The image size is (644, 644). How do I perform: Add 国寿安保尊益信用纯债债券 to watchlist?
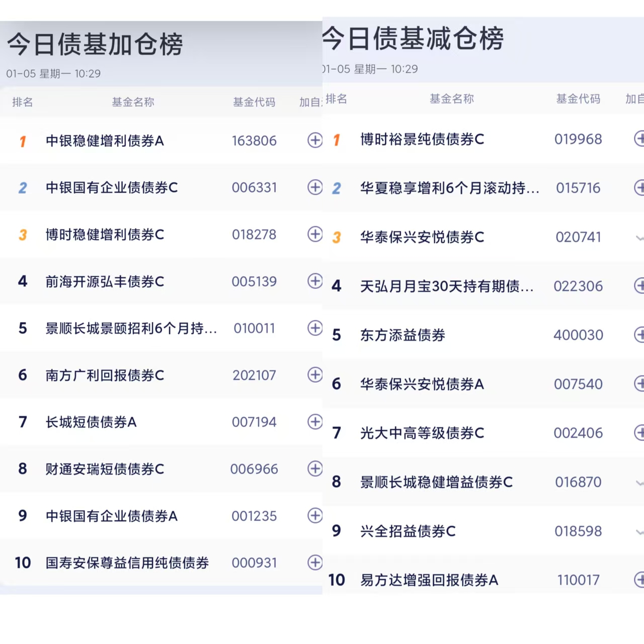tap(315, 562)
